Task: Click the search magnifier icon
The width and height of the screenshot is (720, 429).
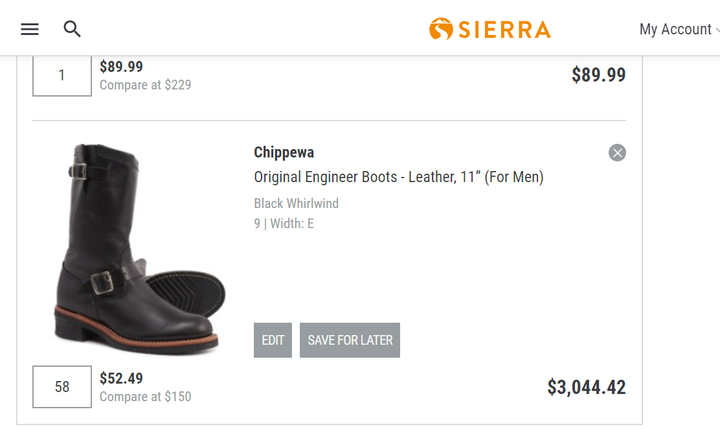Action: click(72, 29)
